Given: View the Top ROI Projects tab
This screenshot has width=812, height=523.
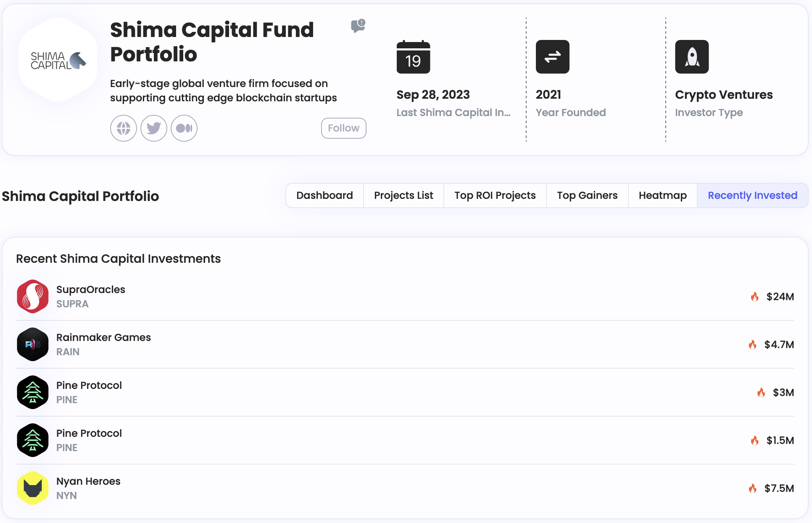Looking at the screenshot, I should pos(495,195).
